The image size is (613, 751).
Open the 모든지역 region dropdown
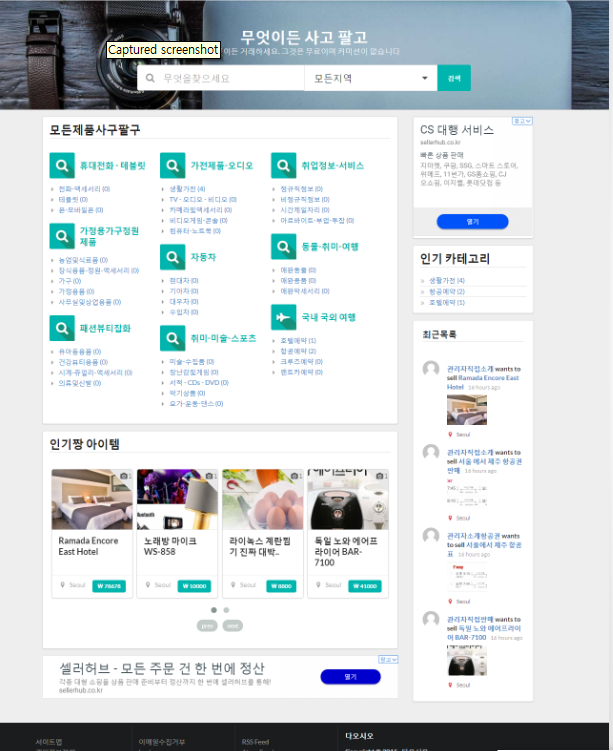(x=370, y=78)
